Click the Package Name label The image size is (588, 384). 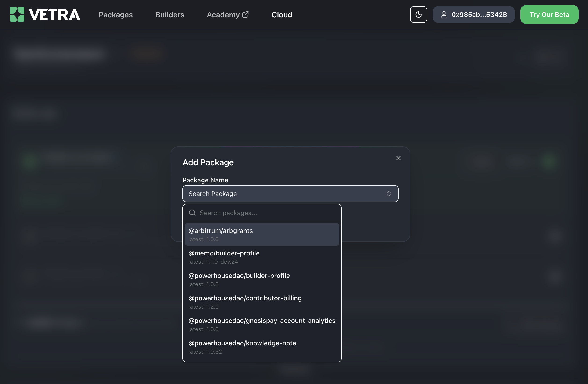point(205,180)
